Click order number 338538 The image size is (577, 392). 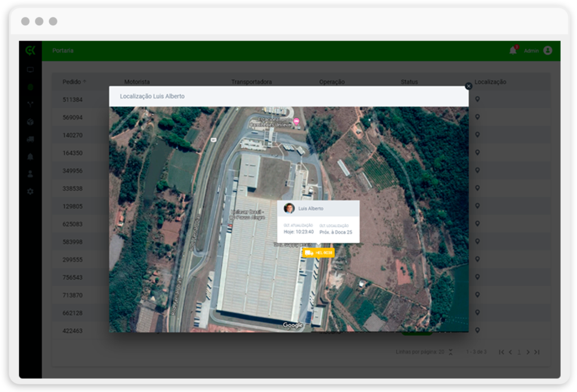coord(73,188)
